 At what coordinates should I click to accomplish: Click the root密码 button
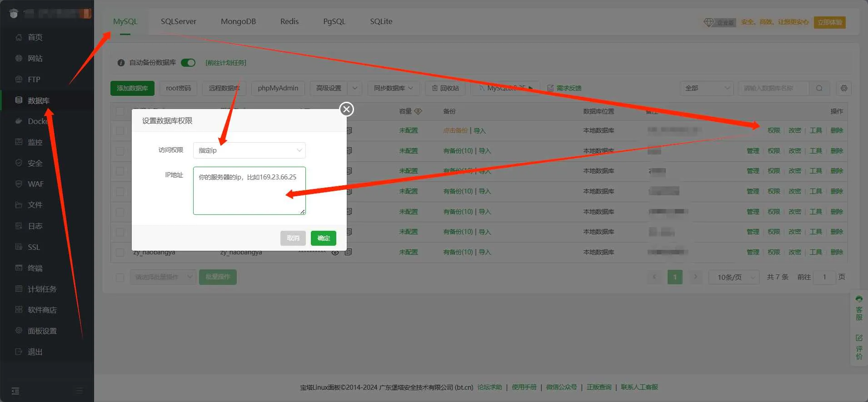(x=178, y=88)
